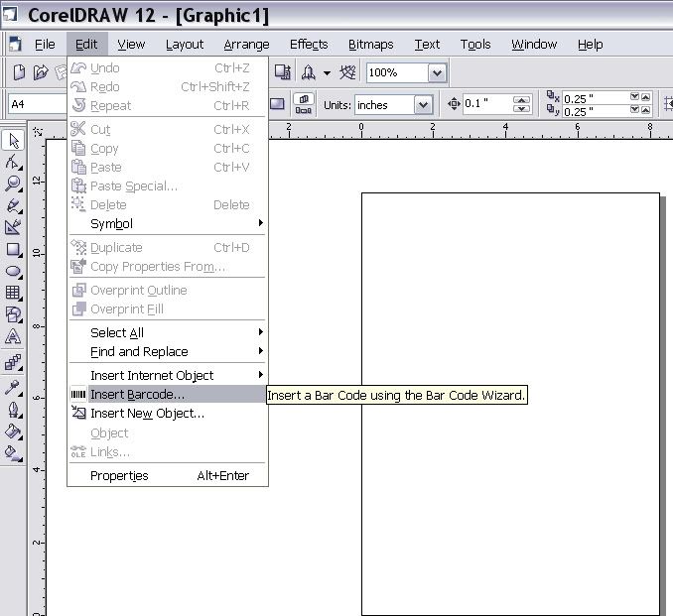
Task: Choose Insert Barcode menu entry
Action: (168, 394)
